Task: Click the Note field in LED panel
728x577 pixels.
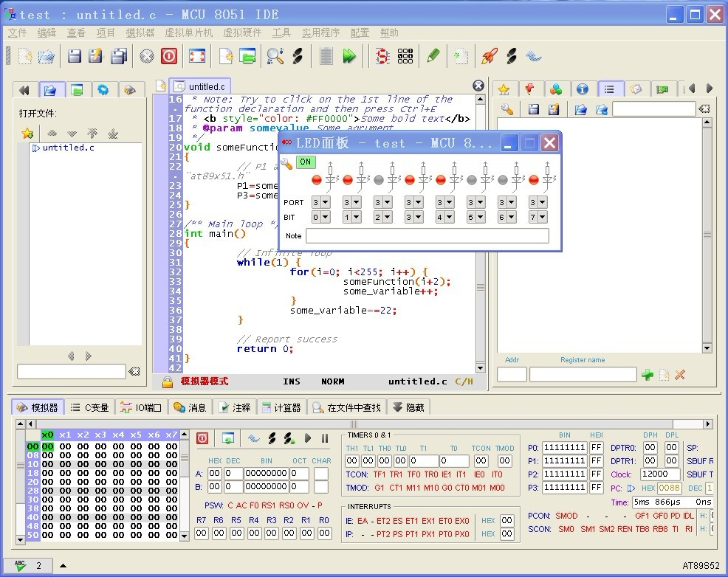Action: [427, 235]
